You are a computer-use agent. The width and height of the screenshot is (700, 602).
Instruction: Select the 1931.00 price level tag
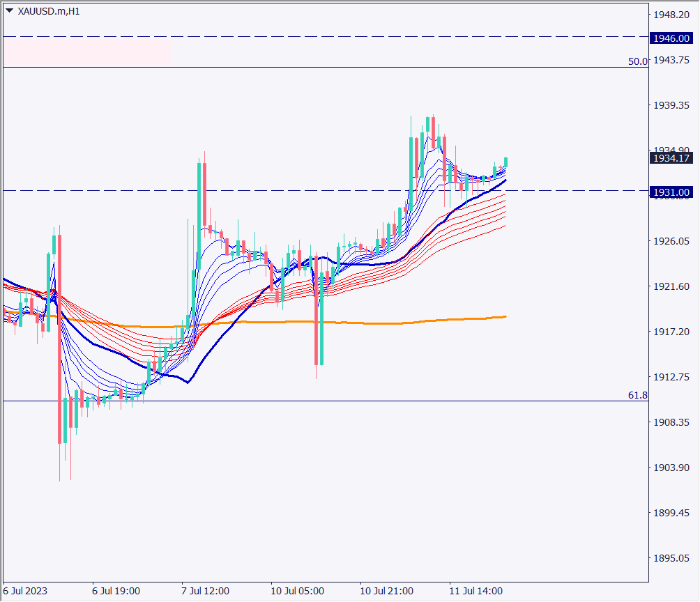tap(670, 192)
